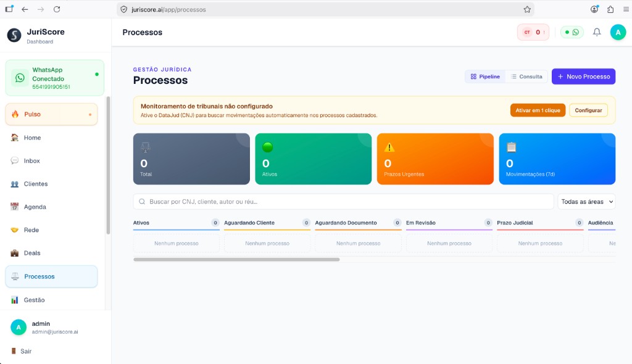
Task: Go back using the browser back arrow
Action: pos(25,9)
